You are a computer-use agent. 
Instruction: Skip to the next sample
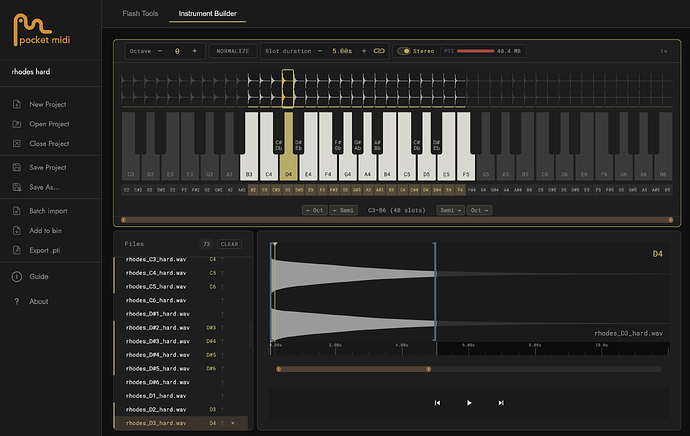[x=501, y=403]
